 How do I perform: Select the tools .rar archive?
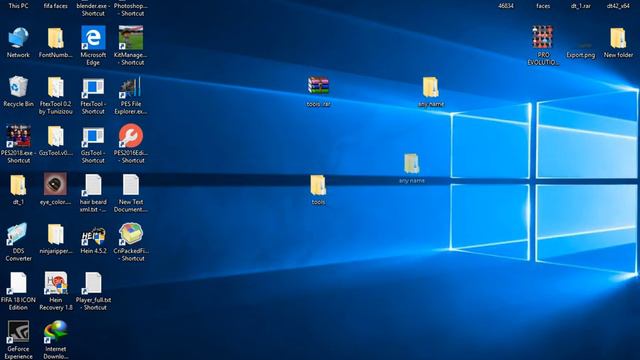[318, 86]
